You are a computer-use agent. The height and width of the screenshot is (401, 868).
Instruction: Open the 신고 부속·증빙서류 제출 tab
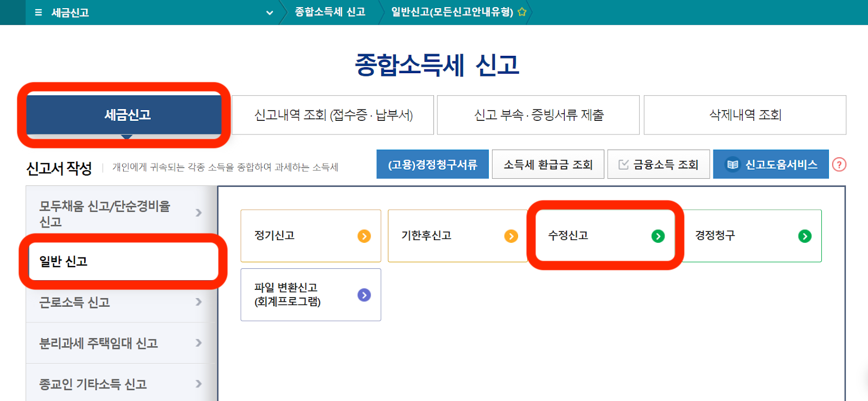[x=539, y=115]
